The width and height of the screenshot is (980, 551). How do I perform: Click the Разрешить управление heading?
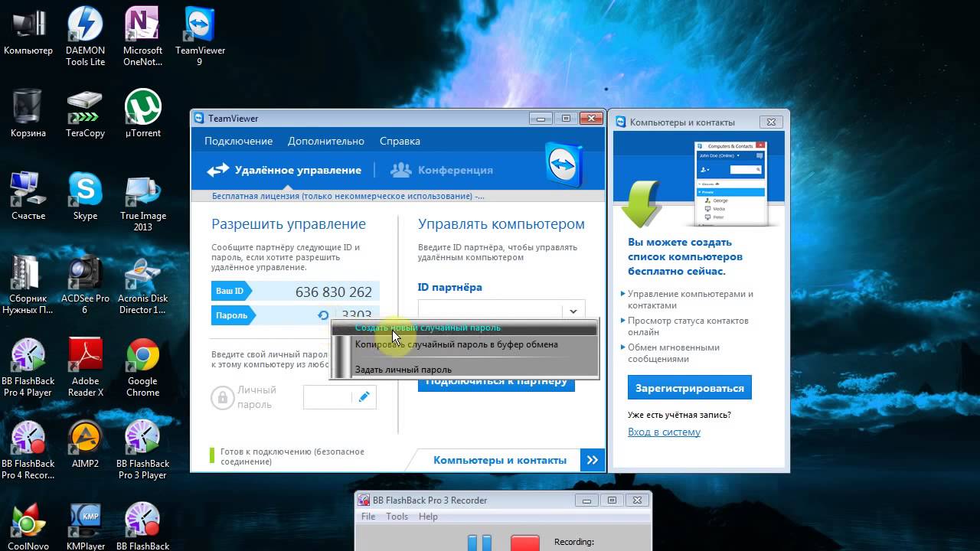[289, 224]
